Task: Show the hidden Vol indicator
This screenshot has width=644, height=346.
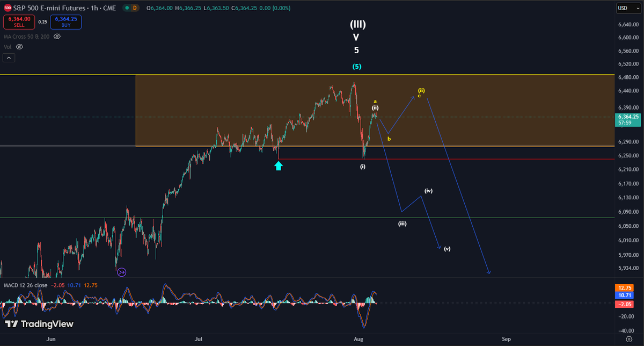Action: 19,47
